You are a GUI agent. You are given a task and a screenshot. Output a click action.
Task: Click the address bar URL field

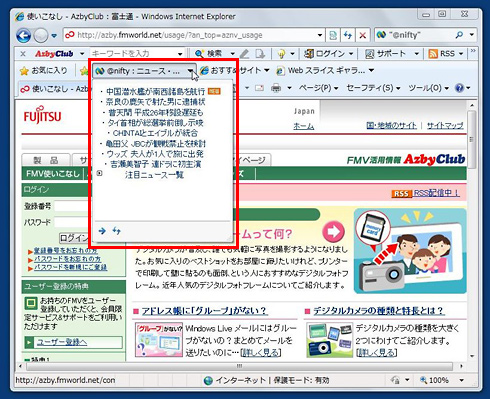(x=190, y=35)
